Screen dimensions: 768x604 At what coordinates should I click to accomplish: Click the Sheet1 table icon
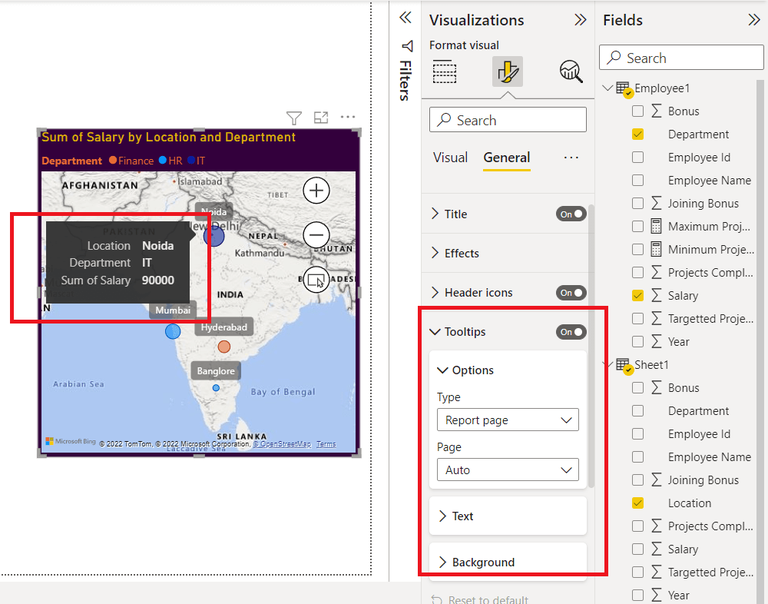[x=624, y=366]
